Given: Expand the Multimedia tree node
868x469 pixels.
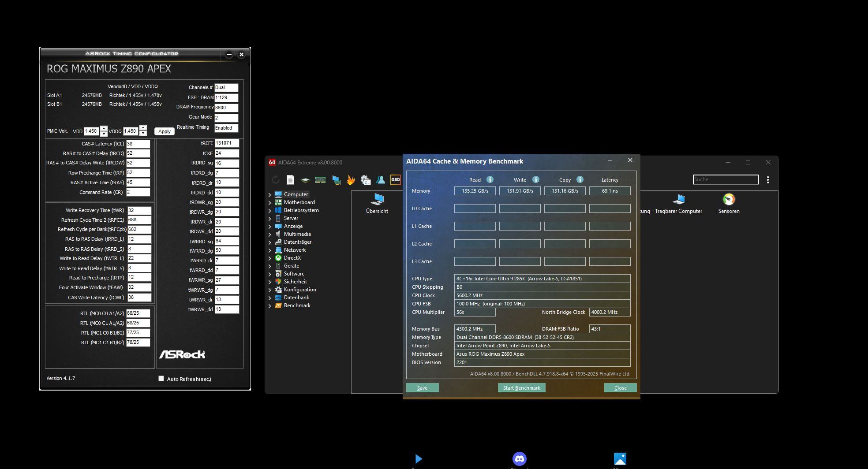Looking at the screenshot, I should tap(269, 234).
